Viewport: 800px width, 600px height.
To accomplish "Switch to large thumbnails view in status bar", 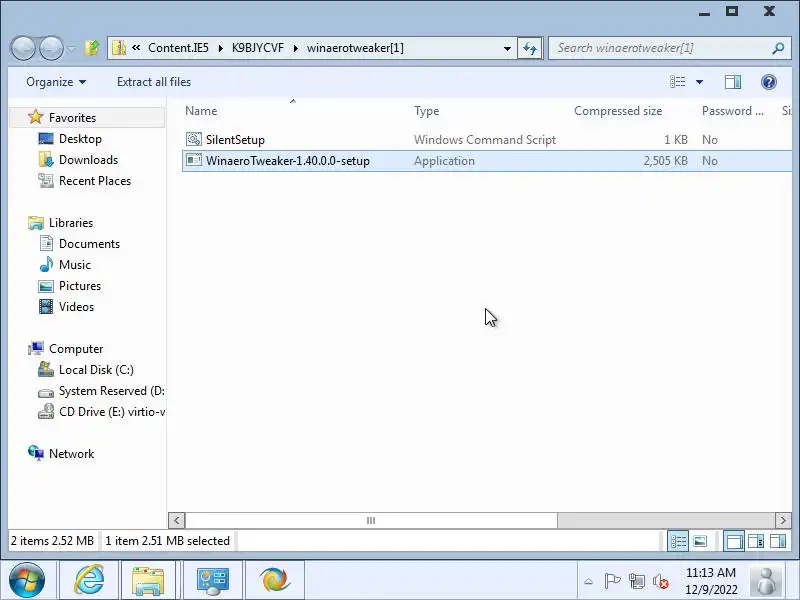I will (700, 541).
